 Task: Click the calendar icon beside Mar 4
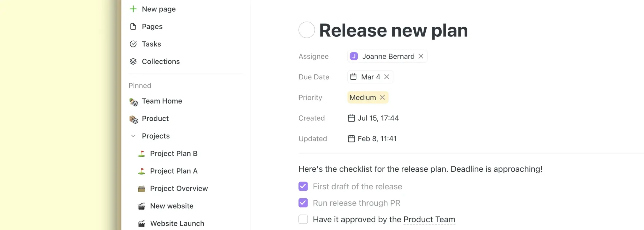353,77
